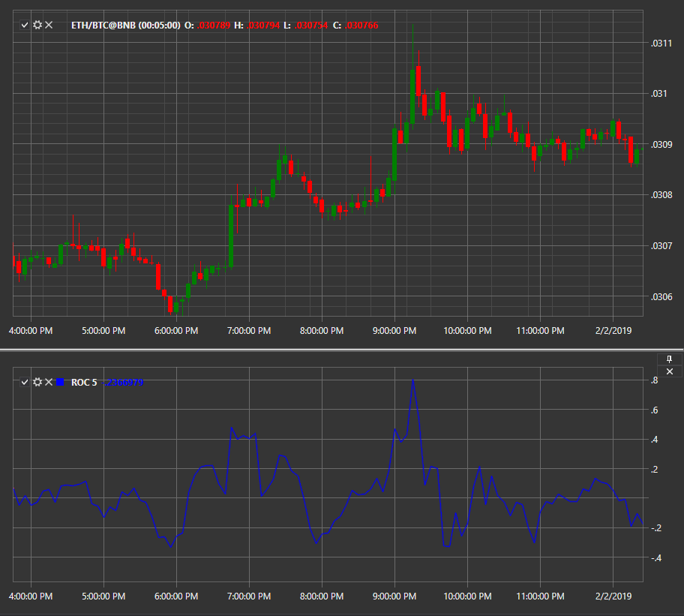Click the .0306 price axis label
This screenshot has width=684, height=616.
tap(661, 297)
